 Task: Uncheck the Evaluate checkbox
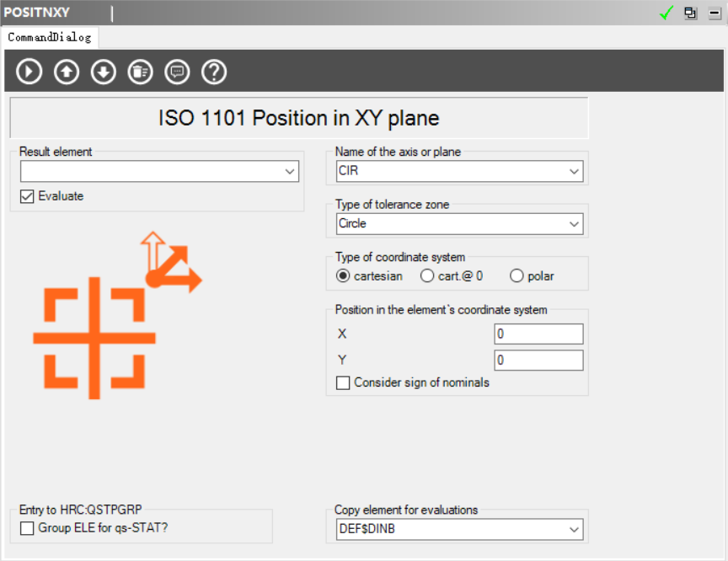click(x=27, y=196)
